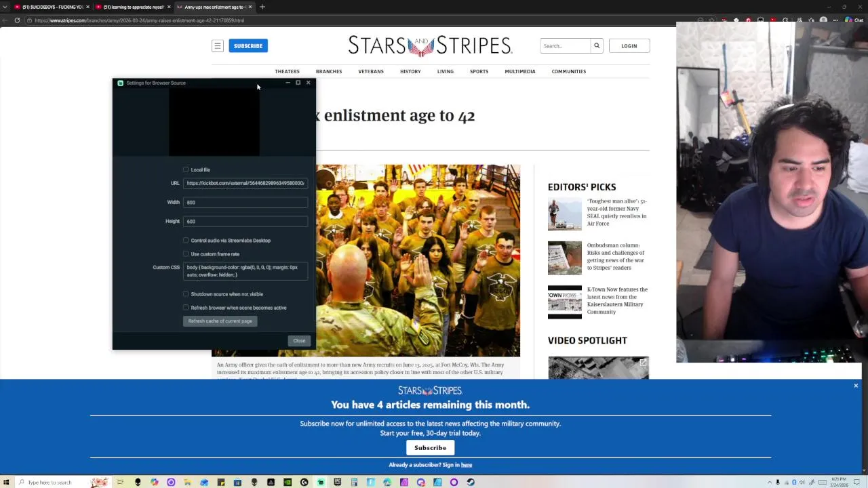Open the VETERANS menu
868x488 pixels.
coord(371,71)
